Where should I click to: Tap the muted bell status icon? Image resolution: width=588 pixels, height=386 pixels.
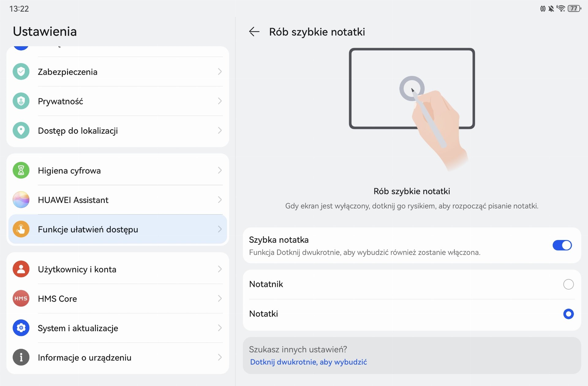[551, 9]
